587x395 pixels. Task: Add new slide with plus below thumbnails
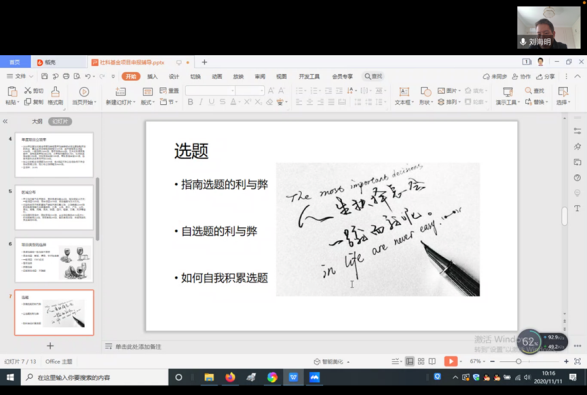click(x=50, y=346)
